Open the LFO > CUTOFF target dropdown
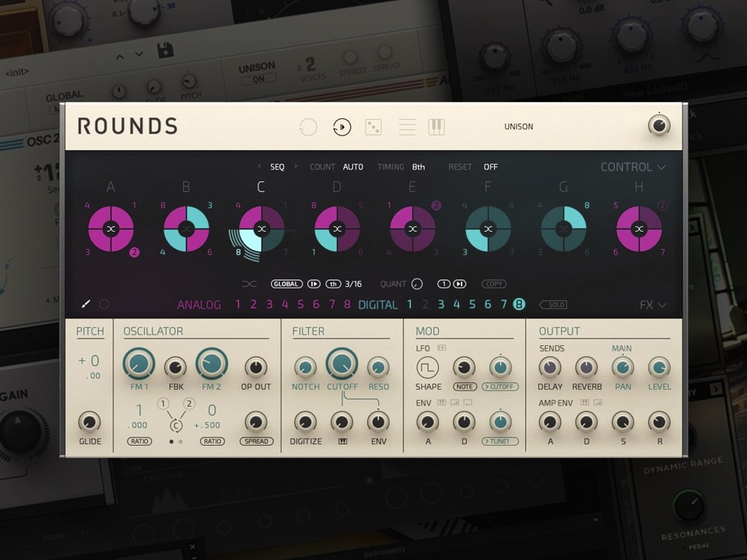This screenshot has height=560, width=747. [x=500, y=387]
